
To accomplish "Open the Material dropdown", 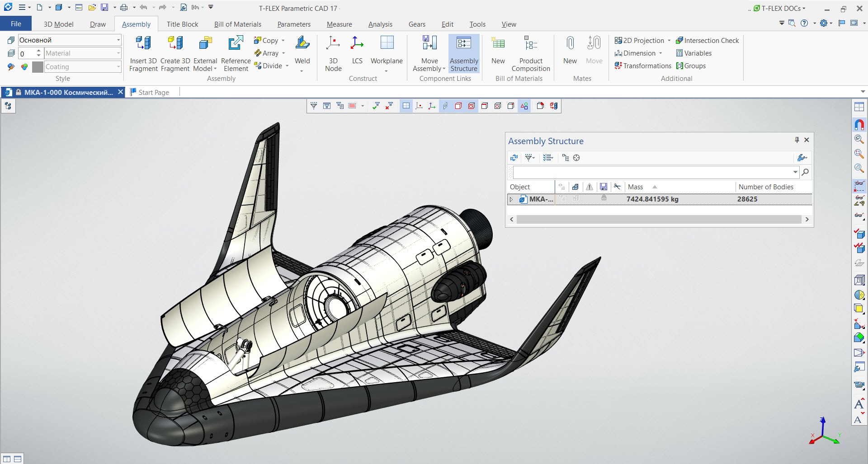I will click(118, 53).
